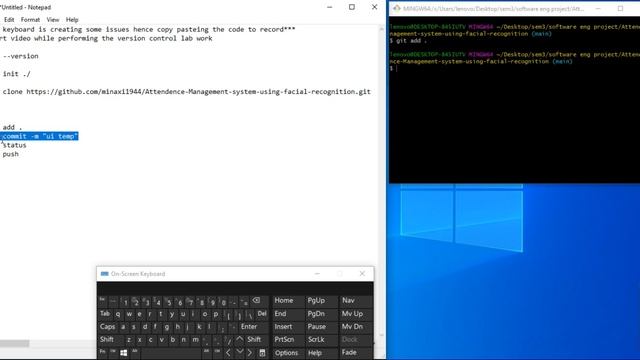This screenshot has height=360, width=640.
Task: Tap the Windows logo key on On-Screen Keyboard
Action: tap(123, 353)
